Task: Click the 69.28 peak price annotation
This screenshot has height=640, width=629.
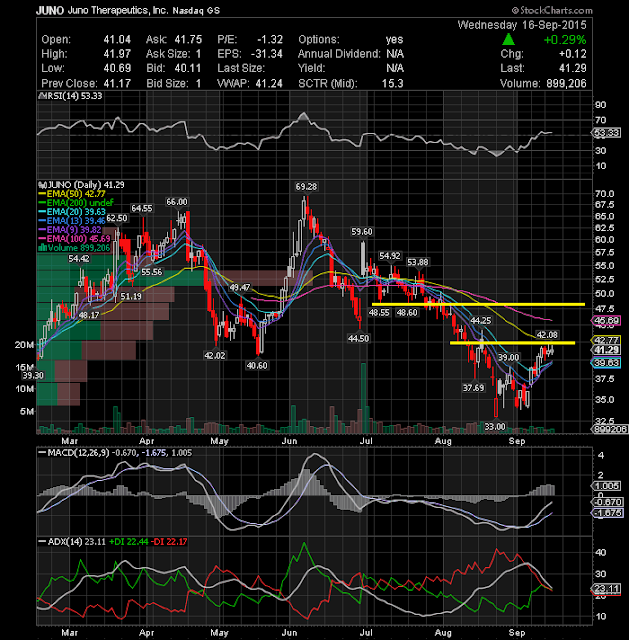Action: [x=306, y=187]
